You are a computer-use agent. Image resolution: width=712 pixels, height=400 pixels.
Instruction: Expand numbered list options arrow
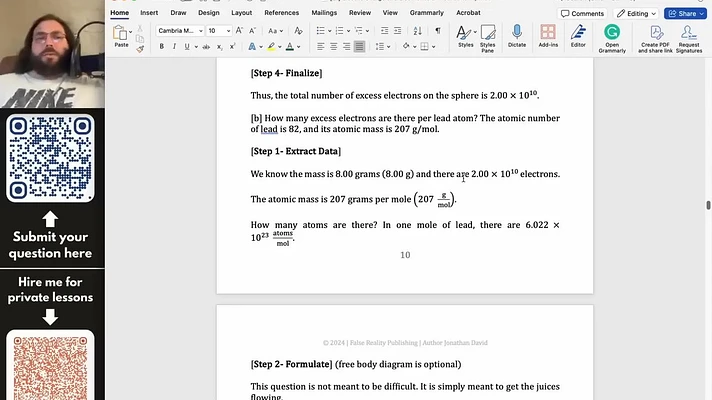click(348, 31)
